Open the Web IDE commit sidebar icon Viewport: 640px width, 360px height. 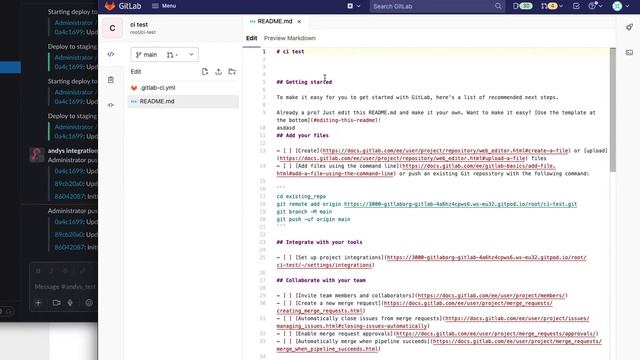[111, 105]
